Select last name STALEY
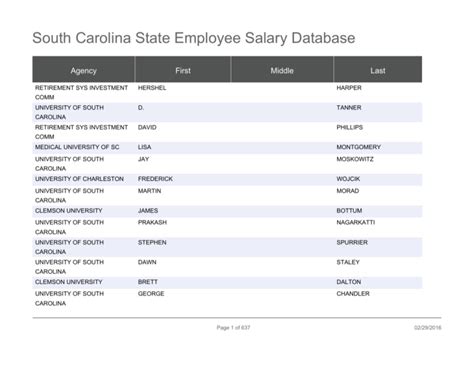Image resolution: width=474 pixels, height=365 pixels. click(x=348, y=262)
